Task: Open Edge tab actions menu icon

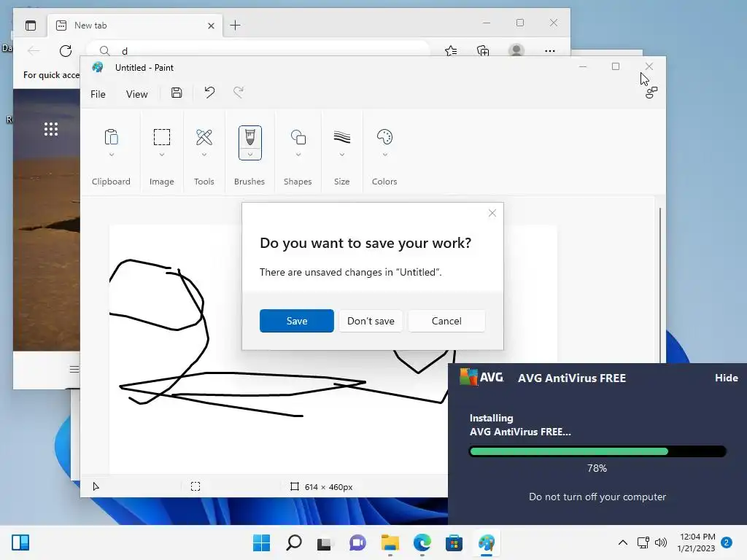Action: (x=31, y=26)
